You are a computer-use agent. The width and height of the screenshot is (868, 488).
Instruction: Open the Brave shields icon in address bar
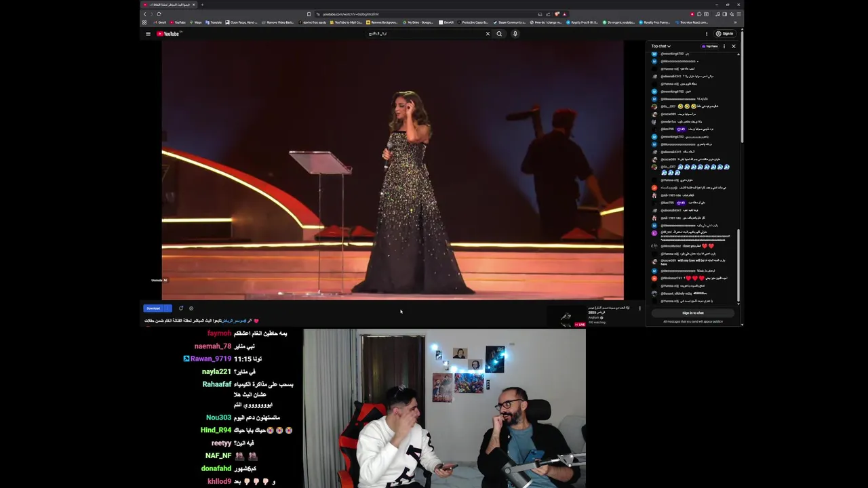pyautogui.click(x=557, y=14)
